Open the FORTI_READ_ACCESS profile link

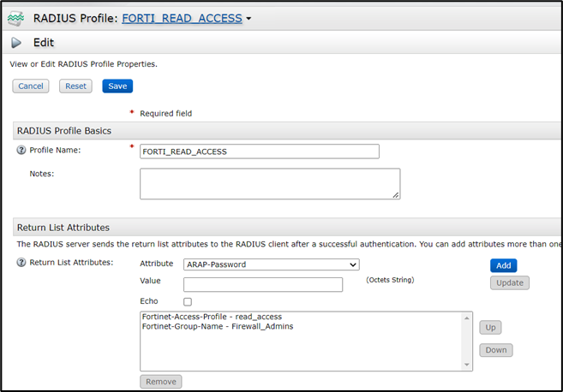[182, 17]
